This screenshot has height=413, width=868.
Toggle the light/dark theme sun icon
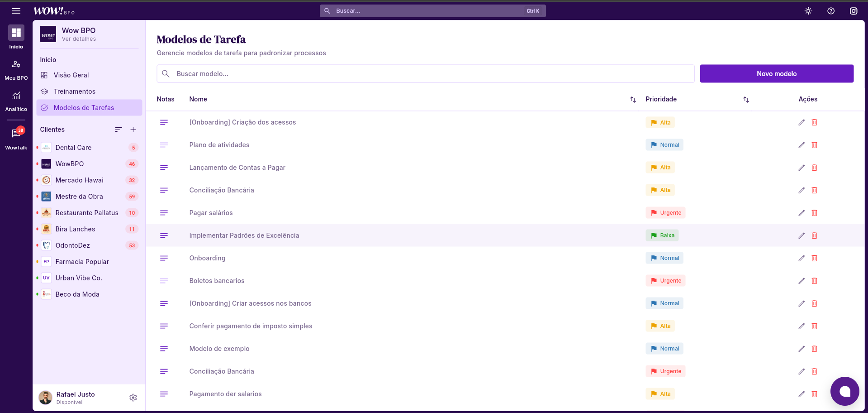808,11
